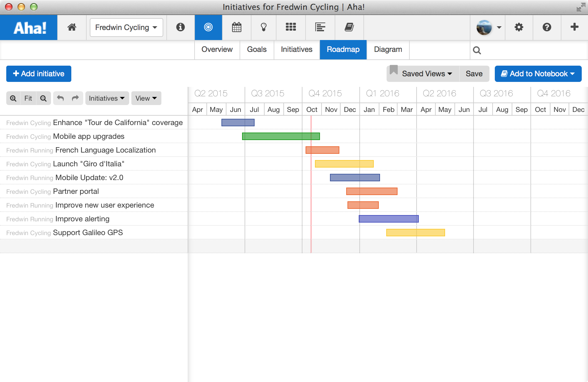Select the strategy target icon
588x382 pixels.
208,28
